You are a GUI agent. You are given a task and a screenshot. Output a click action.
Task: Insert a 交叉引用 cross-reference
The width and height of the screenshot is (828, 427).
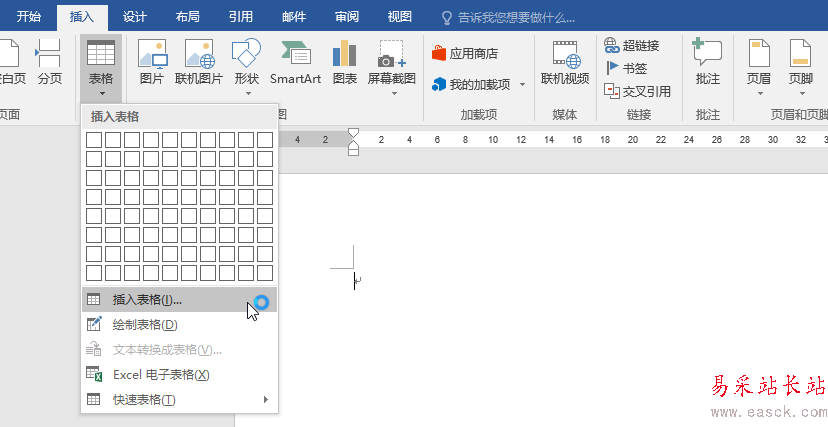point(637,91)
